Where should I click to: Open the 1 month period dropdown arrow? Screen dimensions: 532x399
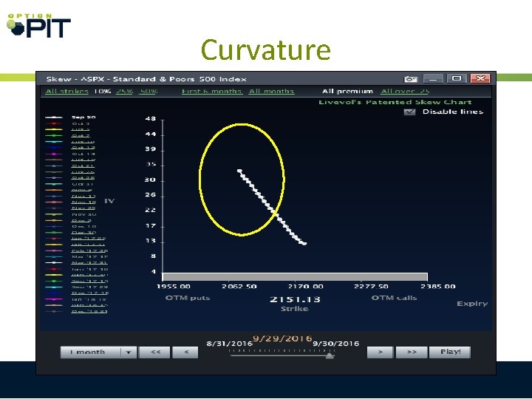click(x=129, y=352)
